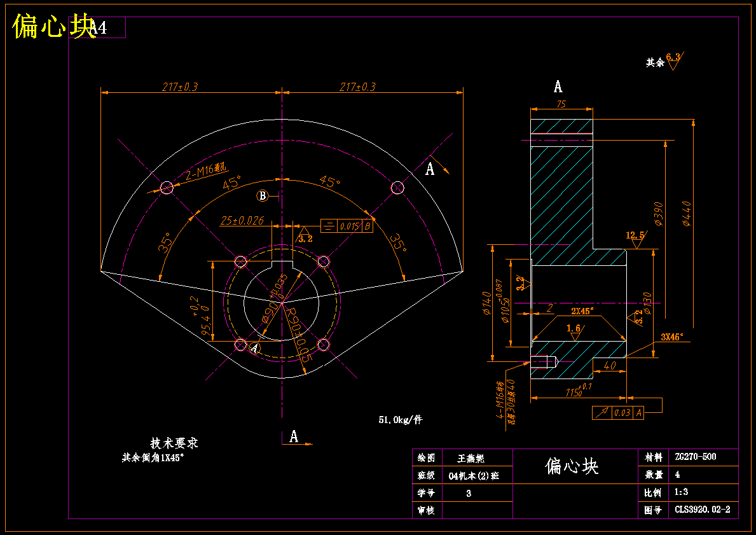Select the 班级 title block label
This screenshot has height=535, width=756.
427,476
